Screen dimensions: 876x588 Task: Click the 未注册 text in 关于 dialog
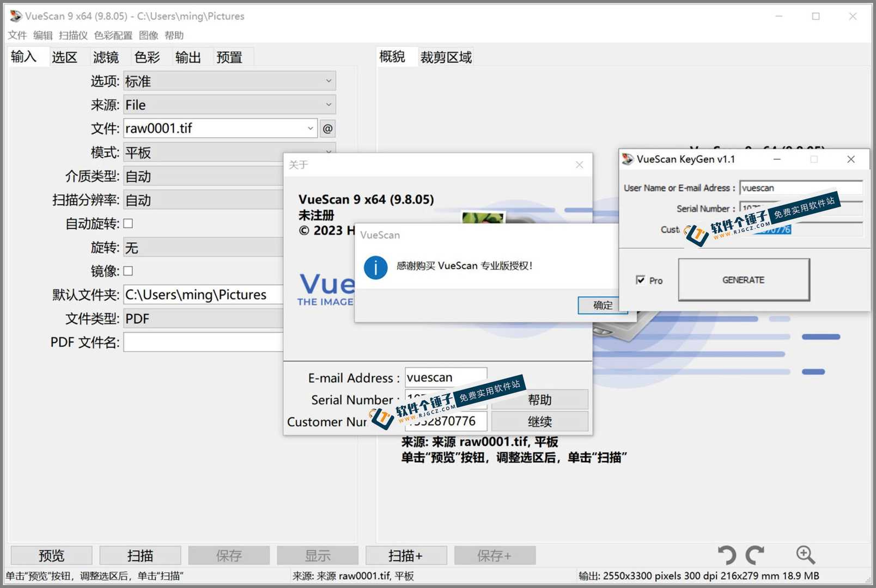(x=316, y=215)
